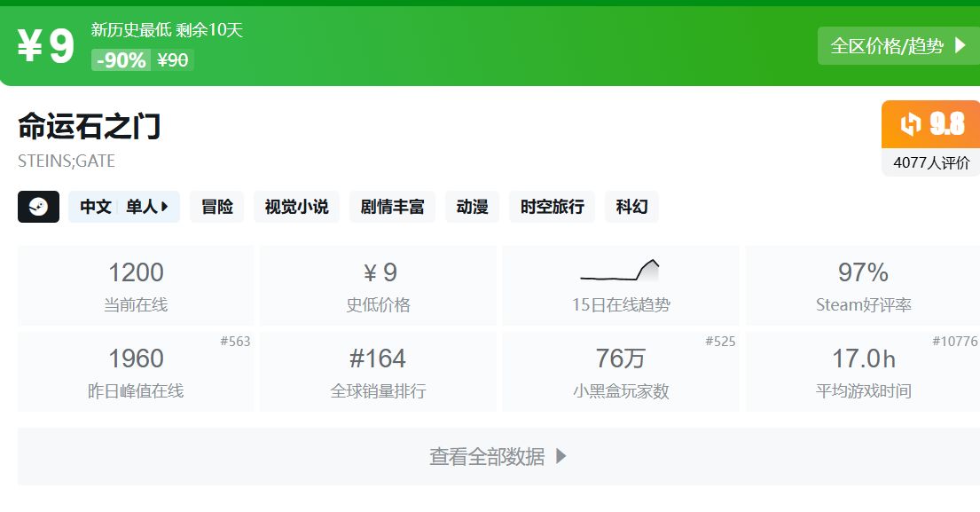Click the #563 rank label
The width and height of the screenshot is (980, 512).
(235, 342)
